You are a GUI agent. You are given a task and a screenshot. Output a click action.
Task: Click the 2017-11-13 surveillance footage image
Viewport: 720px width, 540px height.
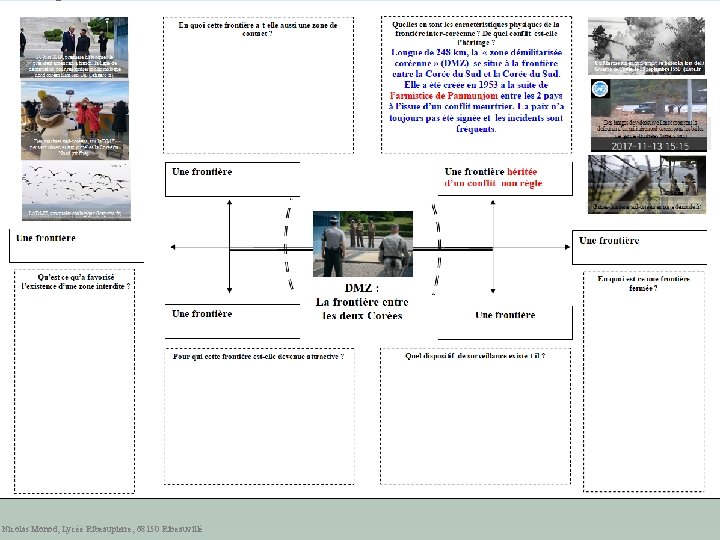648,115
